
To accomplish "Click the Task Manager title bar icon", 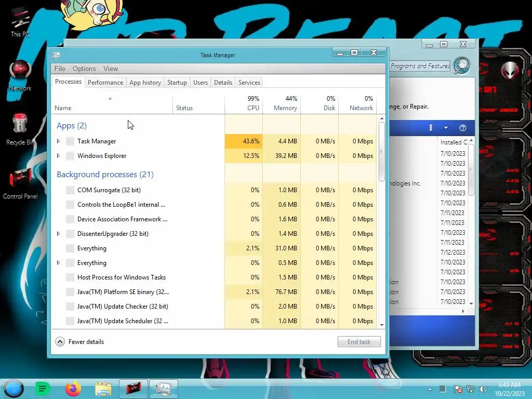I will point(56,55).
